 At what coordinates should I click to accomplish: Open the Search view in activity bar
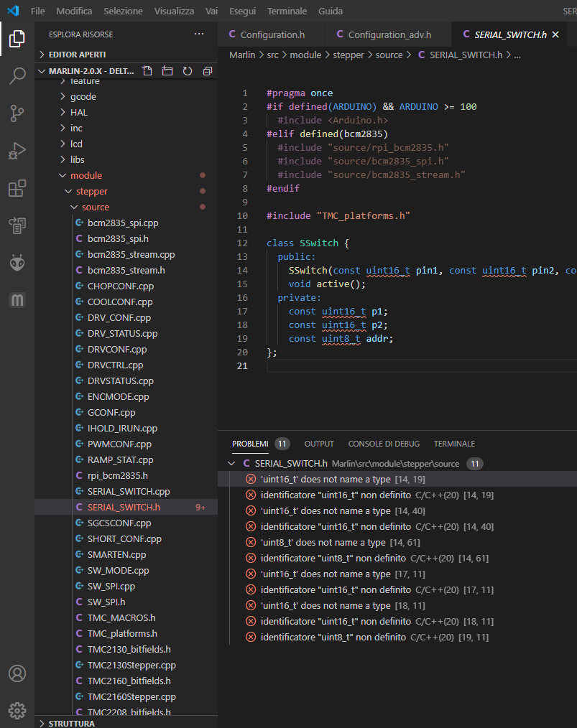click(17, 76)
